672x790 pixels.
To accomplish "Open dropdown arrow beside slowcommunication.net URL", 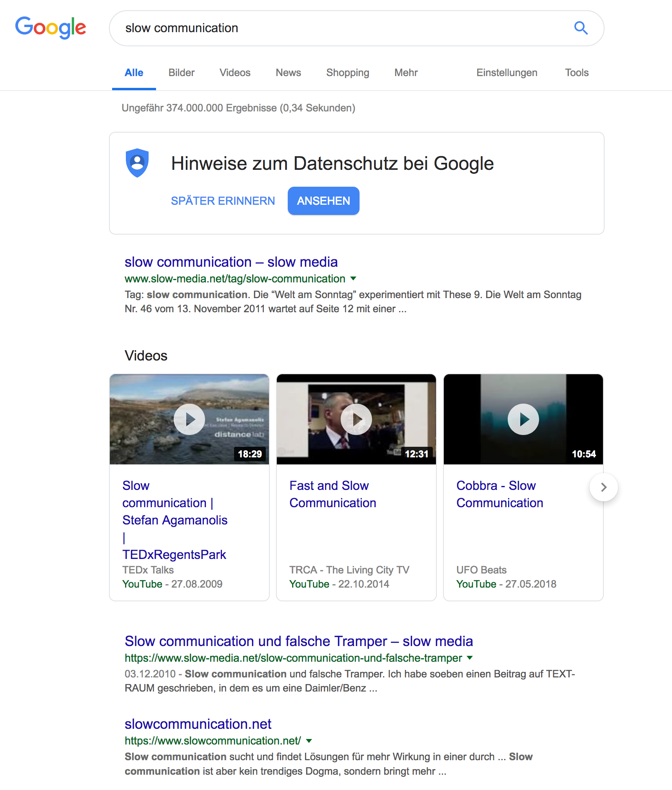I will pos(309,741).
